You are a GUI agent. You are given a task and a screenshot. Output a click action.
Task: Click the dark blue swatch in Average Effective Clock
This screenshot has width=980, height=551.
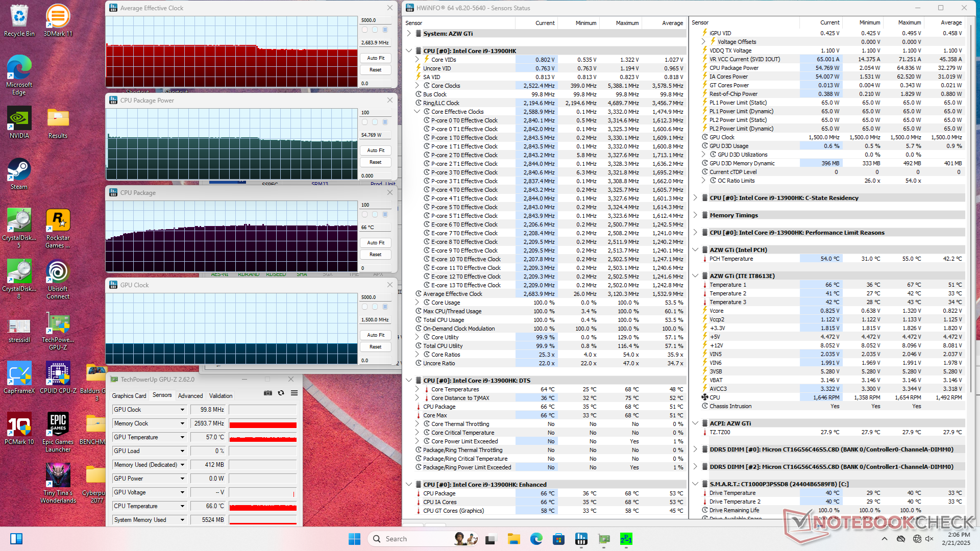[385, 30]
